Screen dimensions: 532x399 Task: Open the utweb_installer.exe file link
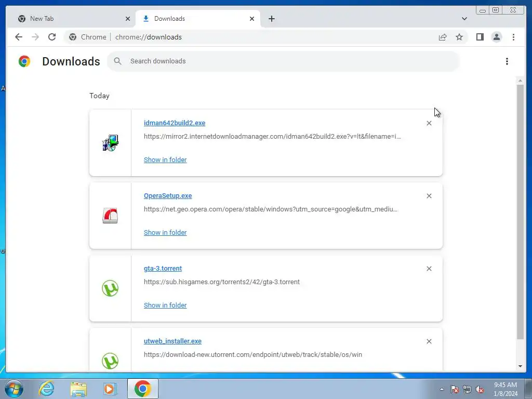coord(172,341)
